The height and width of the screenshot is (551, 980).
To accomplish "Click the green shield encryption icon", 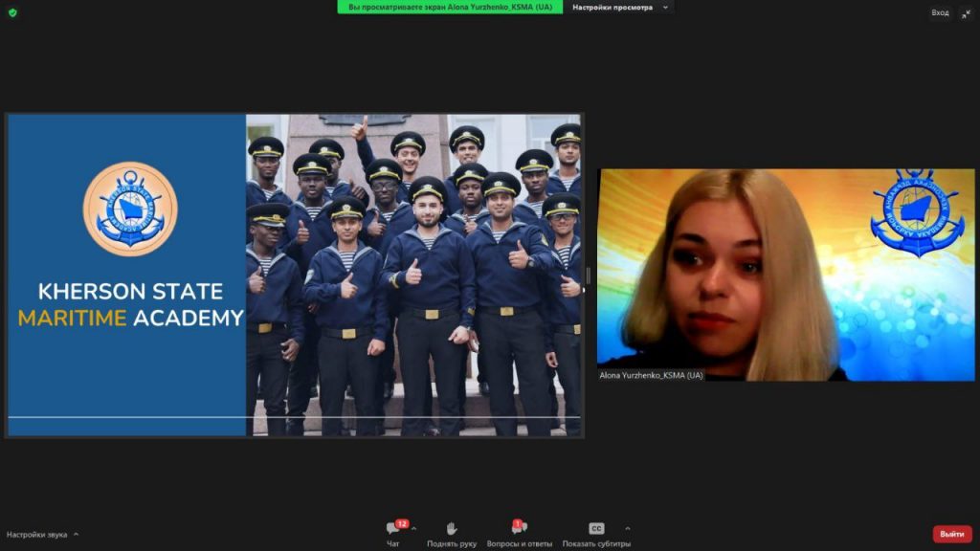I will coord(12,12).
